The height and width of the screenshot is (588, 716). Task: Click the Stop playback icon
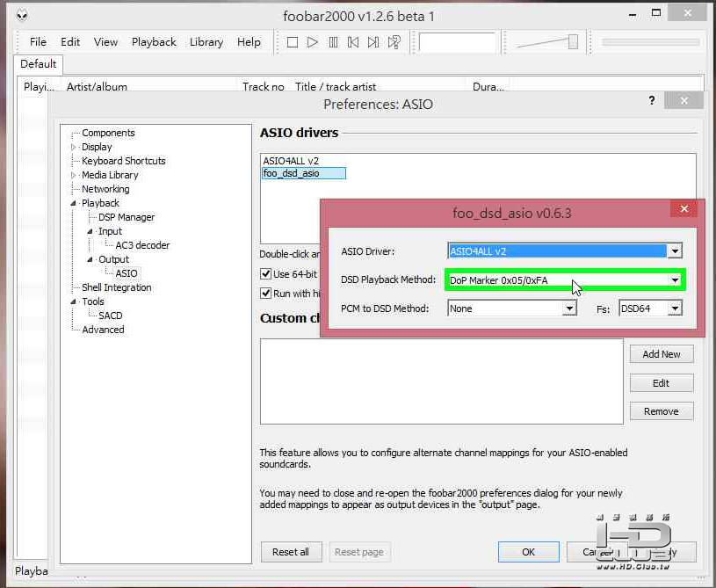(293, 42)
